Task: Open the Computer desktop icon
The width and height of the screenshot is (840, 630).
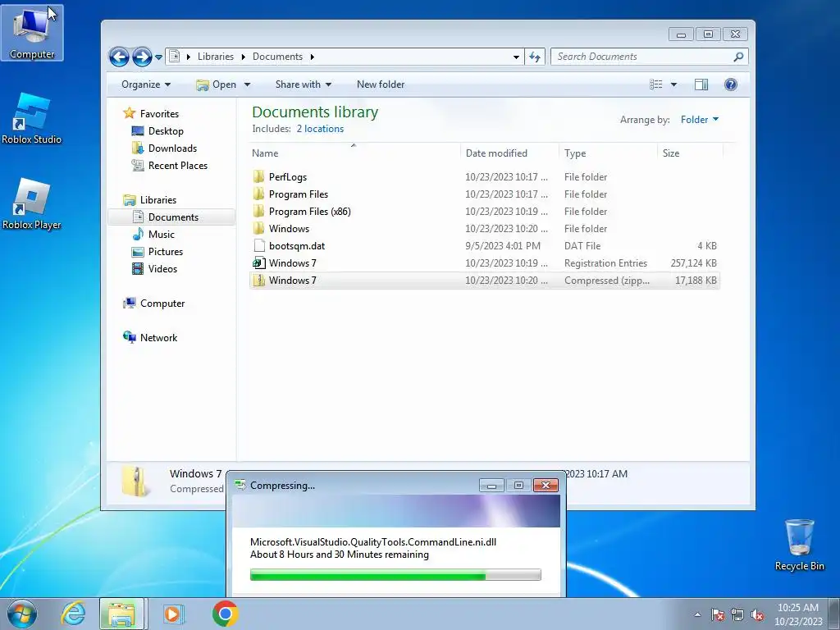Action: point(32,32)
